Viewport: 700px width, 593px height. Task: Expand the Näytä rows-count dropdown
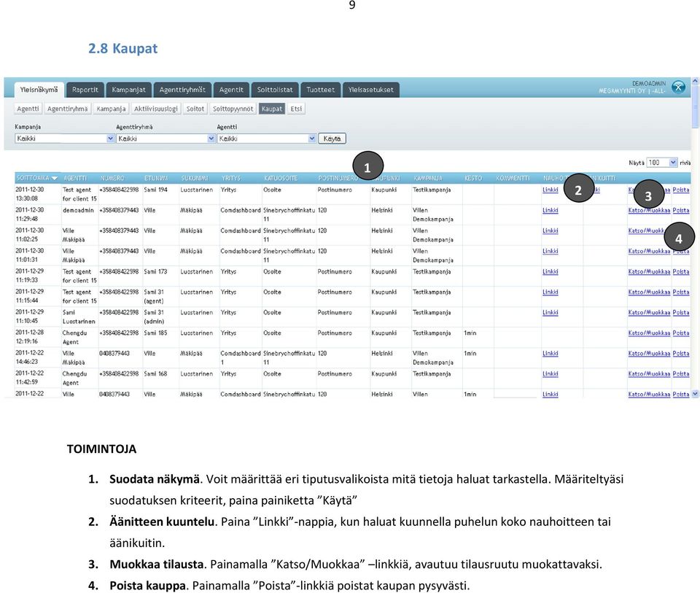pyautogui.click(x=662, y=163)
